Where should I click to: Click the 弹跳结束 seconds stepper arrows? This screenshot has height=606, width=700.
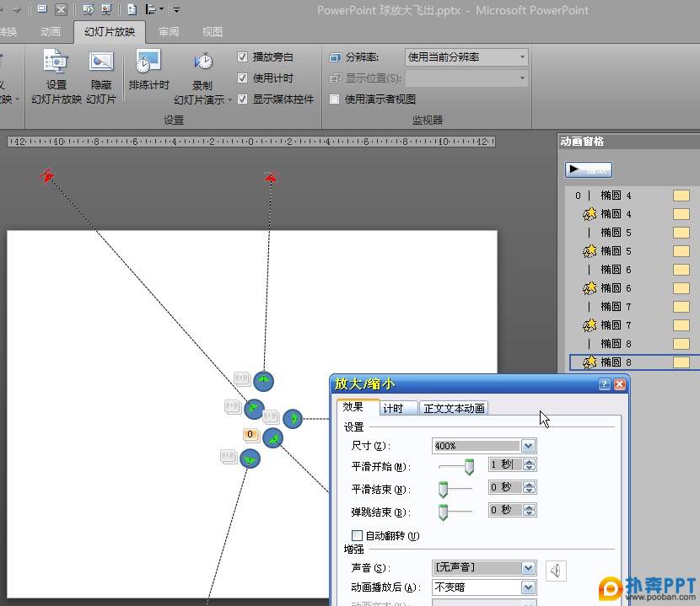529,510
